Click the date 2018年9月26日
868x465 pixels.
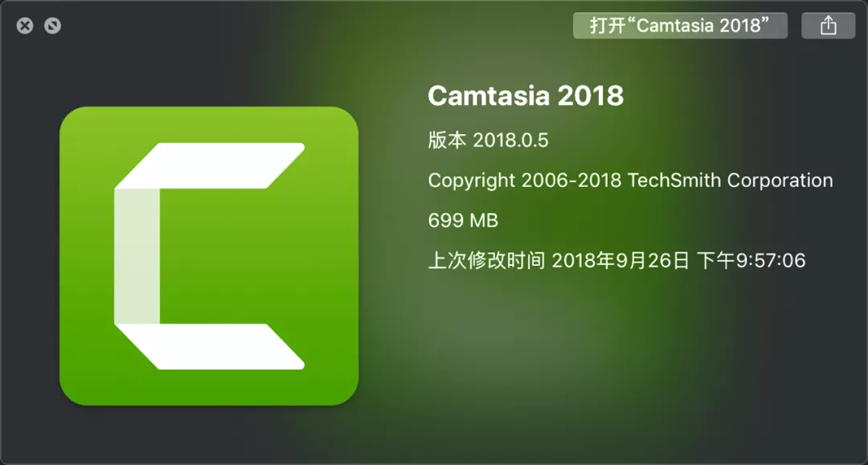(620, 260)
